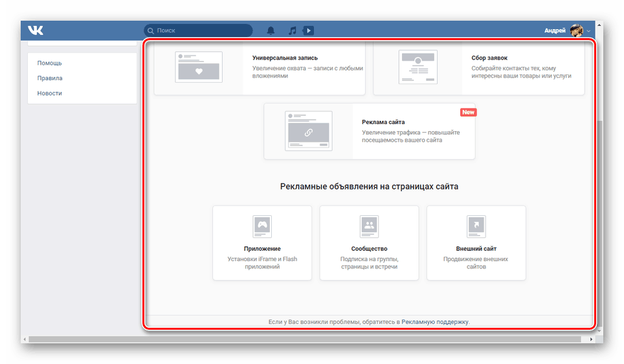Open Правила in the left menu

50,78
